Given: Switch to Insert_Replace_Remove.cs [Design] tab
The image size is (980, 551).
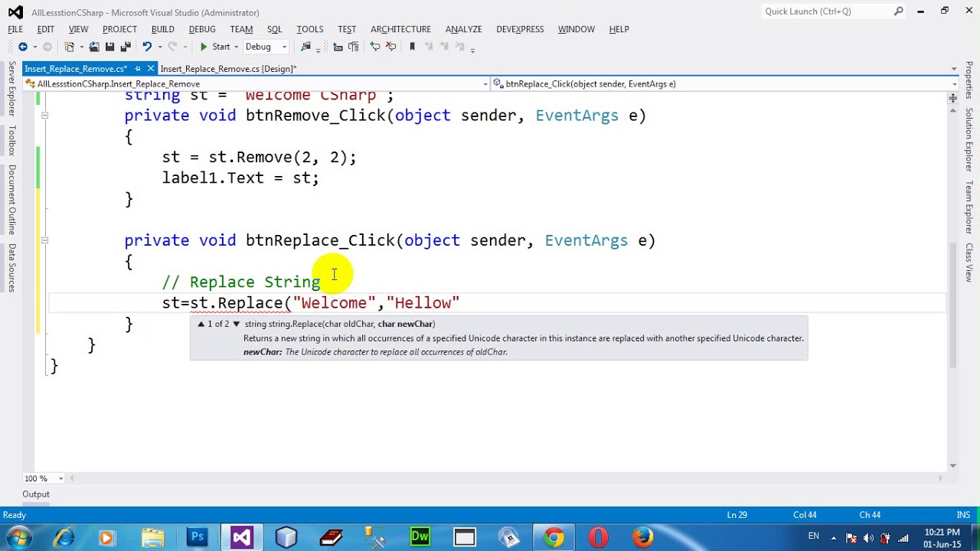Looking at the screenshot, I should click(x=228, y=69).
